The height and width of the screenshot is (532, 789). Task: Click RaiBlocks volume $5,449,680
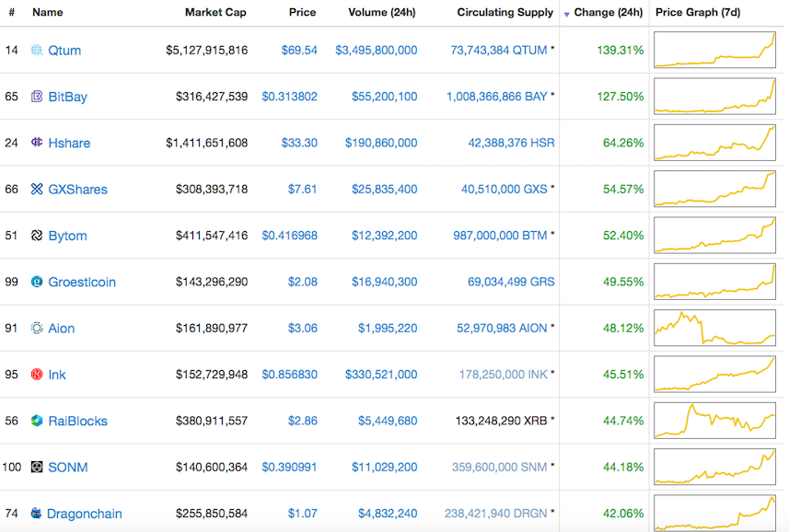(x=388, y=421)
